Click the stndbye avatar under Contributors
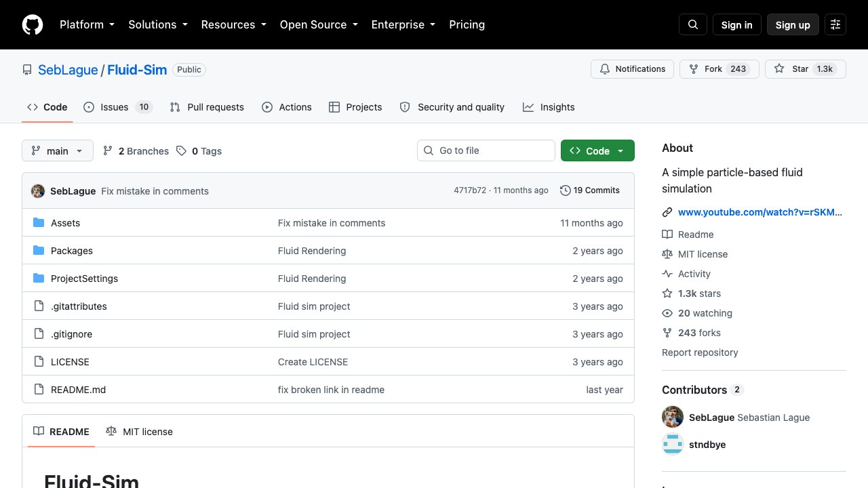 pos(673,444)
